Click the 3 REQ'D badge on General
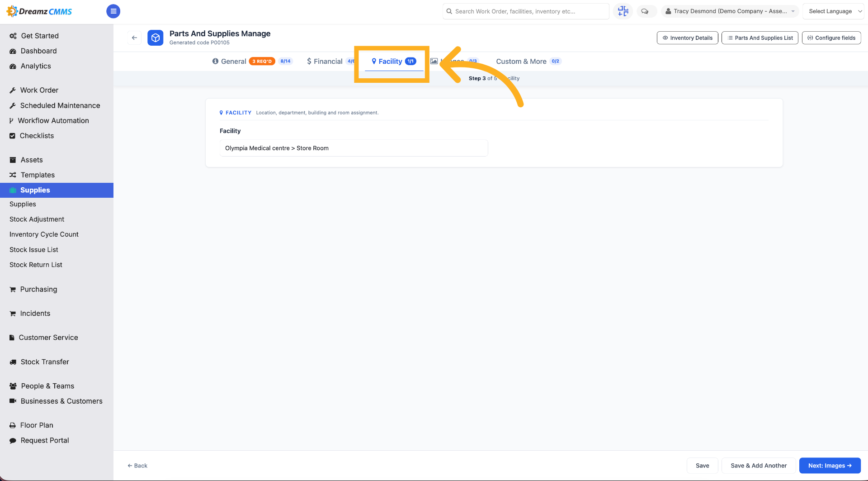The height and width of the screenshot is (481, 868). [x=262, y=62]
